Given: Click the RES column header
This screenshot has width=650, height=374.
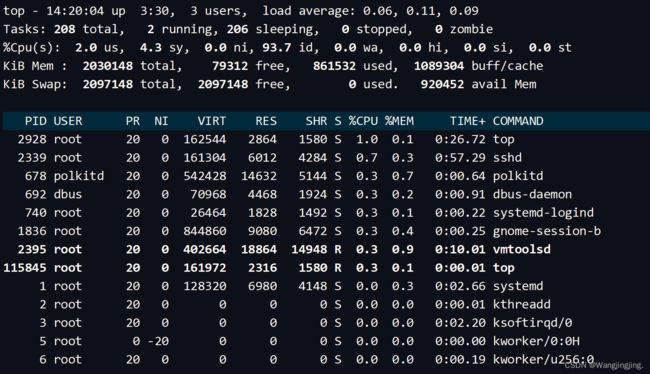Looking at the screenshot, I should [x=266, y=121].
